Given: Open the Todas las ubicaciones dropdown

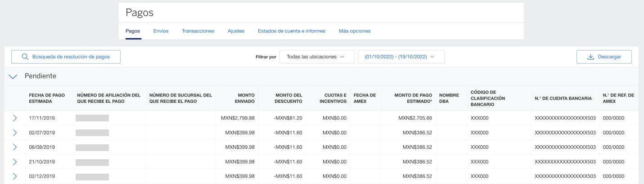Looking at the screenshot, I should pos(317,57).
